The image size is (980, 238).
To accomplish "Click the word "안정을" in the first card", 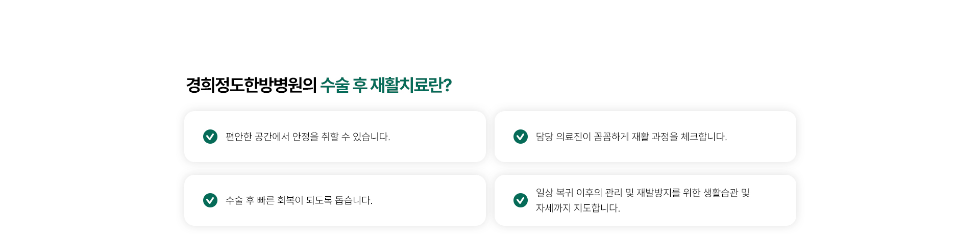I will pyautogui.click(x=305, y=137).
